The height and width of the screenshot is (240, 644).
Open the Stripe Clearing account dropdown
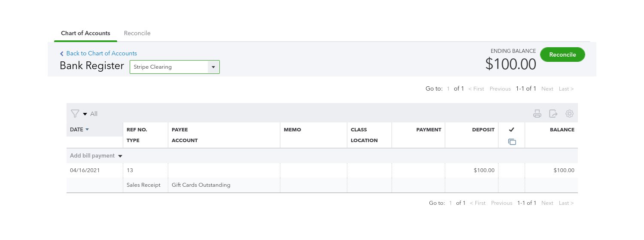pos(213,67)
